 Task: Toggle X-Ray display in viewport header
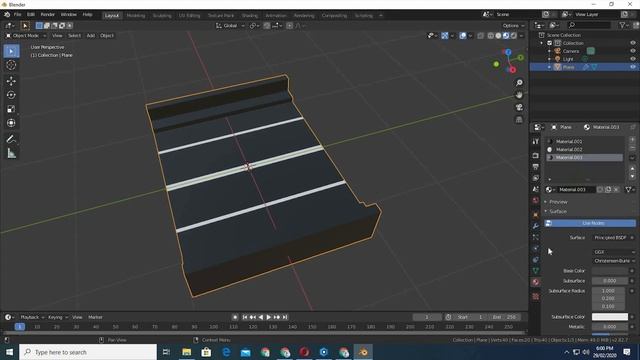pos(480,36)
